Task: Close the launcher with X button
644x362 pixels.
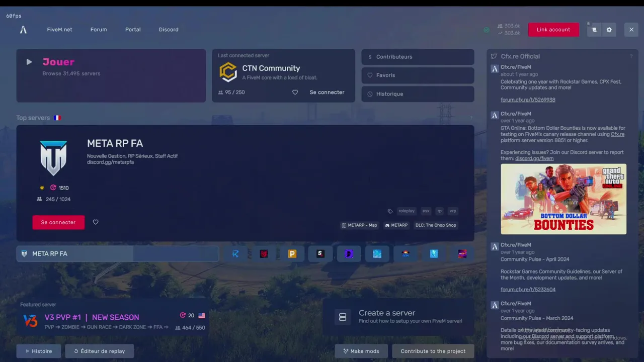Action: (631, 30)
